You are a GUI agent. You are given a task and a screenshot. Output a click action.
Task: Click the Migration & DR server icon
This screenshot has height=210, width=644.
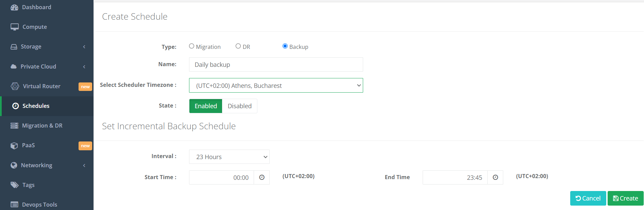pos(14,126)
